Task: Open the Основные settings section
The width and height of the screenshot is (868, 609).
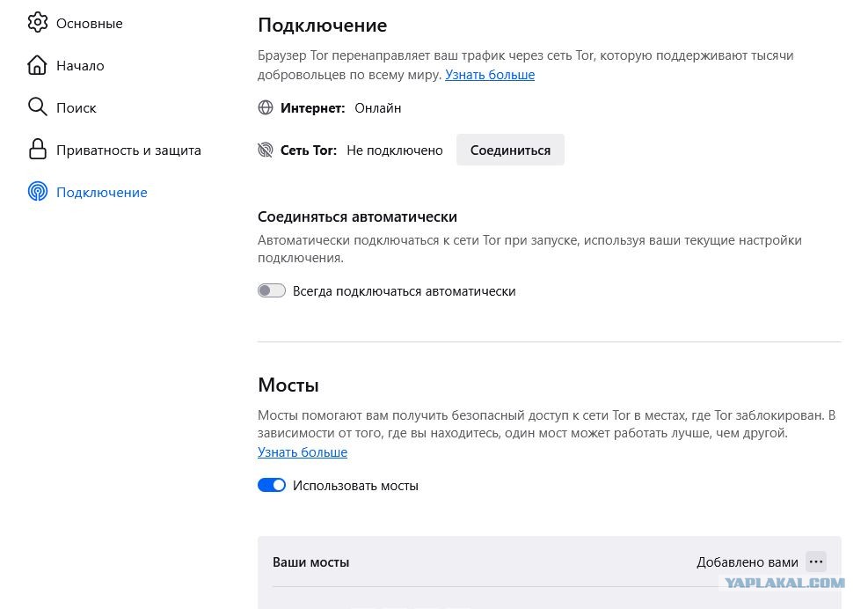Action: pyautogui.click(x=89, y=23)
